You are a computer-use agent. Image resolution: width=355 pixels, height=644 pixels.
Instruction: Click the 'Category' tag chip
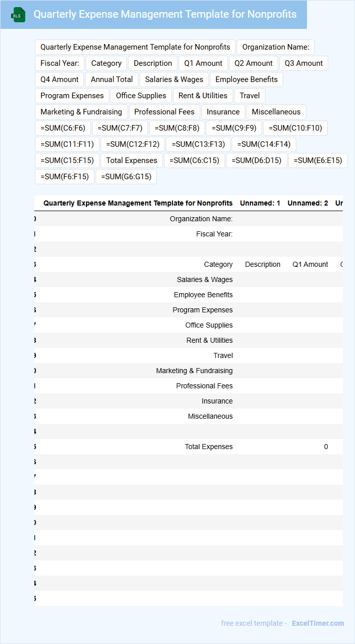tap(106, 63)
